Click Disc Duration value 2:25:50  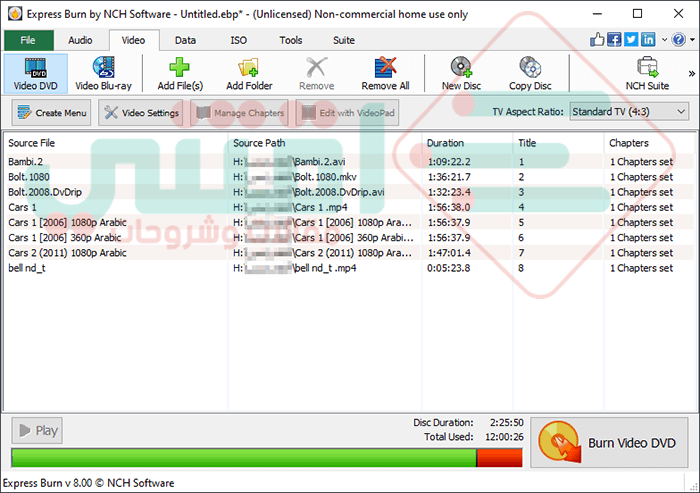(507, 422)
